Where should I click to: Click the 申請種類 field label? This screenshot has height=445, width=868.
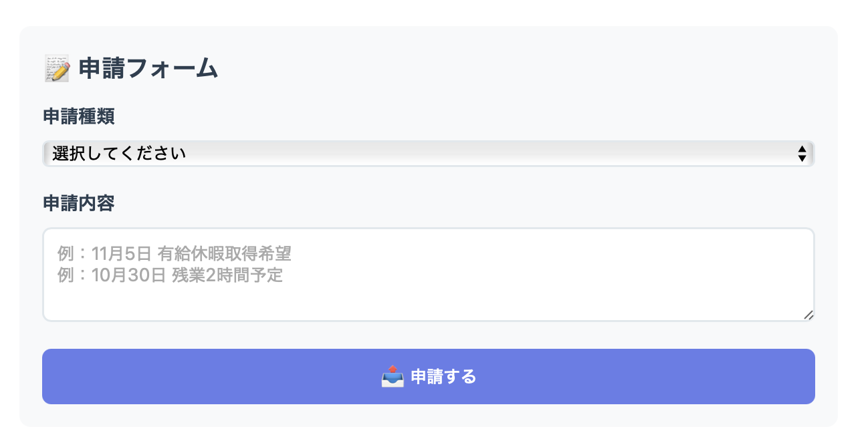(x=78, y=116)
